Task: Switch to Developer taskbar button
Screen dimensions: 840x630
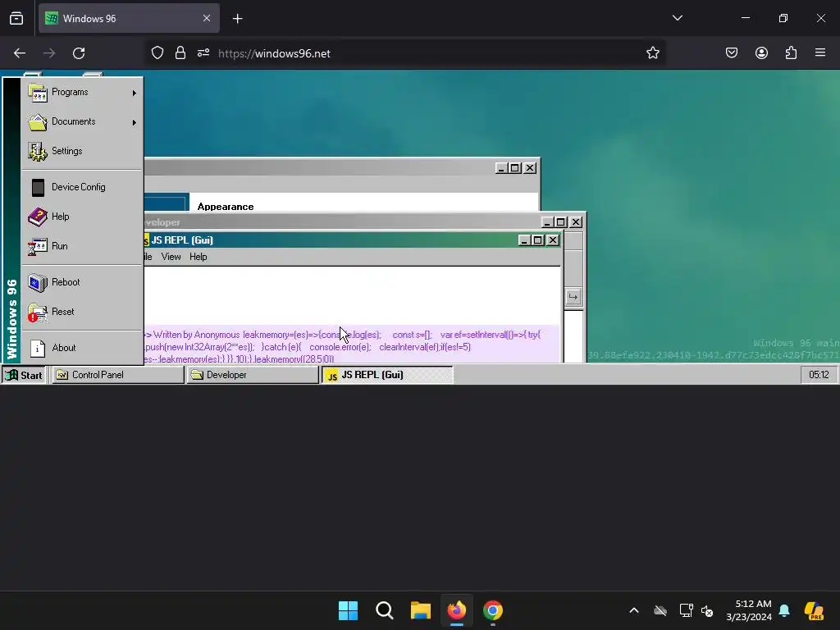Action: (x=253, y=375)
